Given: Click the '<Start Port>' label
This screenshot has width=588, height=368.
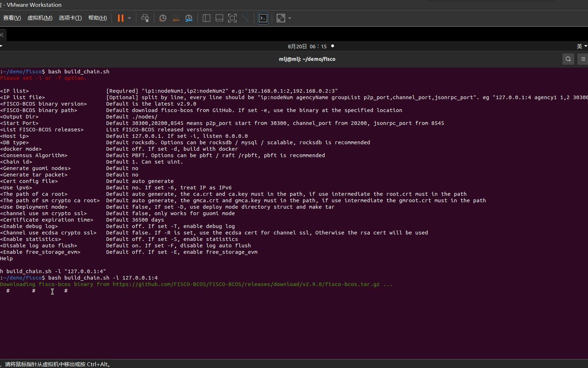Looking at the screenshot, I should point(19,123).
